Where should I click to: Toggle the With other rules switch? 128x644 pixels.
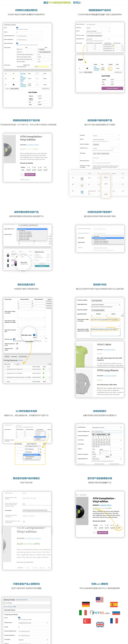point(14,339)
